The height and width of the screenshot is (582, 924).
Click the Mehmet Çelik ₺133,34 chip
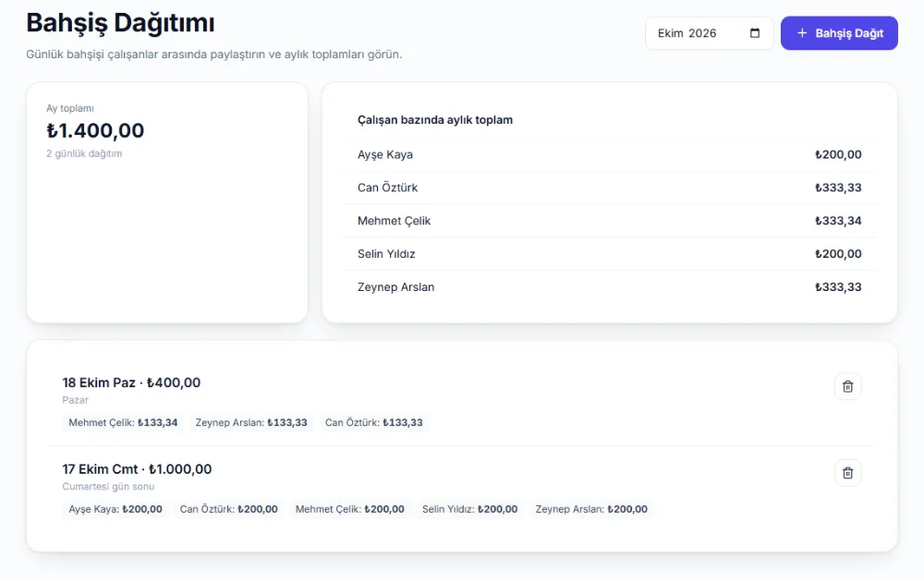tap(123, 422)
